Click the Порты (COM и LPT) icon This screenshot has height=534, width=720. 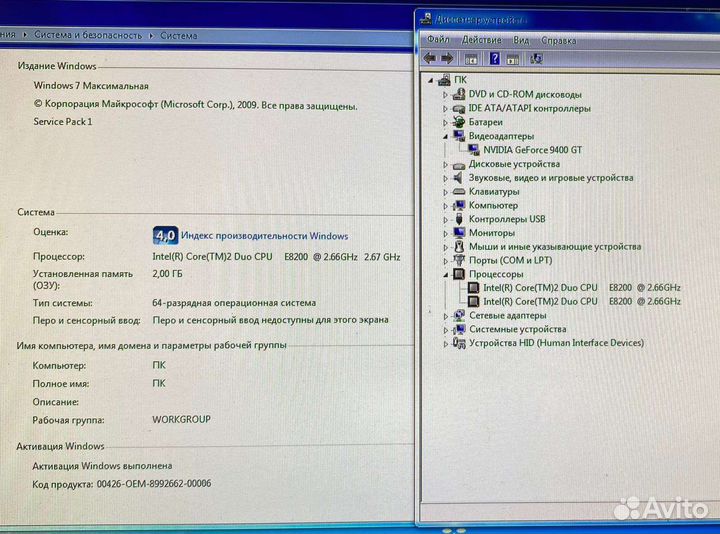459,260
